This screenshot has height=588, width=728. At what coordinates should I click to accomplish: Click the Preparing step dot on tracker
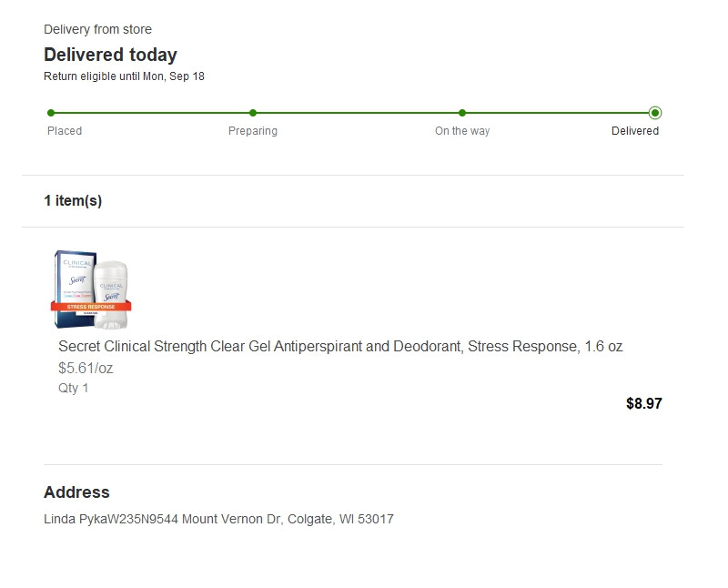[253, 113]
